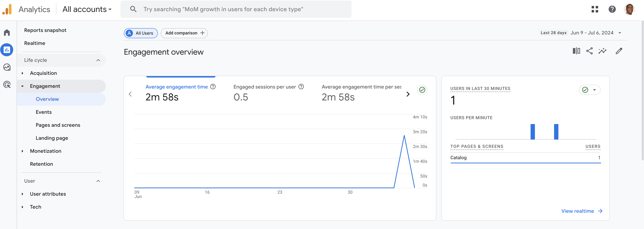The width and height of the screenshot is (644, 229).
Task: Open the Advertising icon in left rail
Action: coord(7,85)
